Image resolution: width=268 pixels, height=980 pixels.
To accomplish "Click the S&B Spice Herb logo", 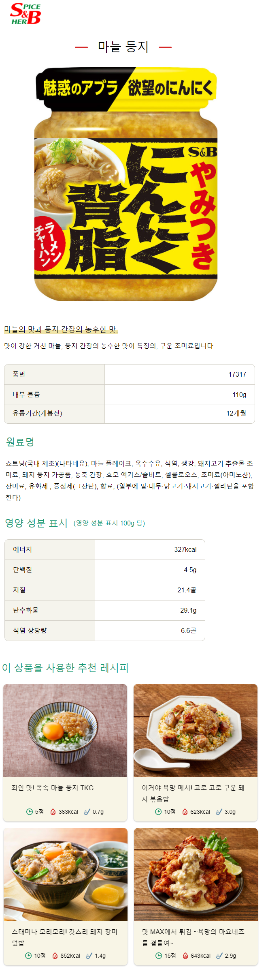I will tap(25, 13).
